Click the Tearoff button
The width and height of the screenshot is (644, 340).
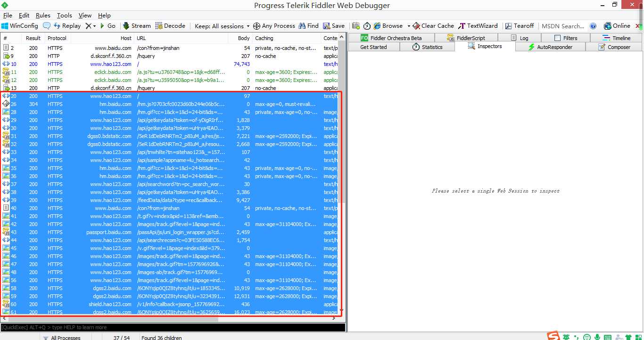coord(520,26)
